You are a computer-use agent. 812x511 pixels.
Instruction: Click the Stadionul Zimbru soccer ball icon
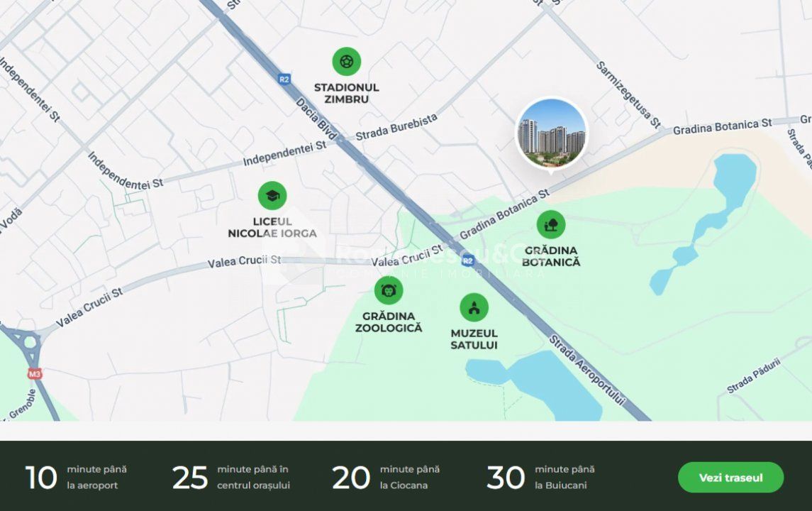(347, 62)
